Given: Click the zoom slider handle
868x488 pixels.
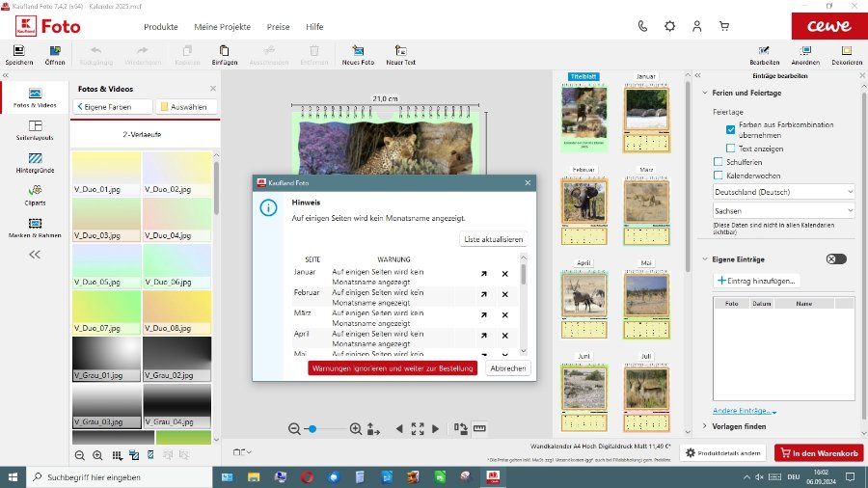Looking at the screenshot, I should (x=312, y=428).
